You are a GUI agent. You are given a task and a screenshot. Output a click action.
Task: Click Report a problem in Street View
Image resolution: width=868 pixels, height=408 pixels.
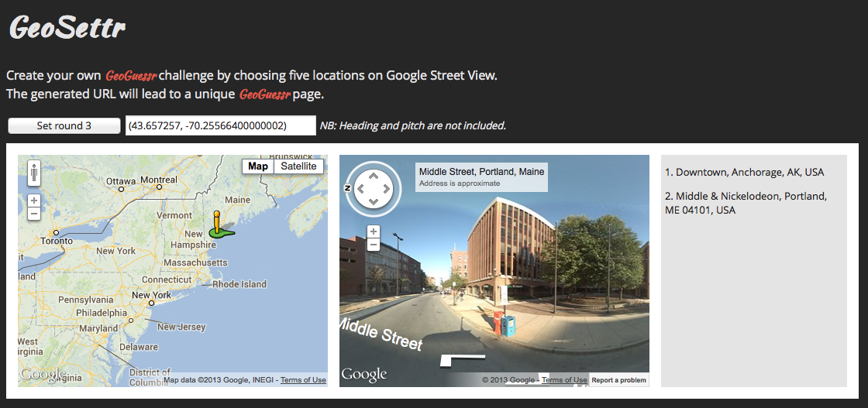pos(618,380)
